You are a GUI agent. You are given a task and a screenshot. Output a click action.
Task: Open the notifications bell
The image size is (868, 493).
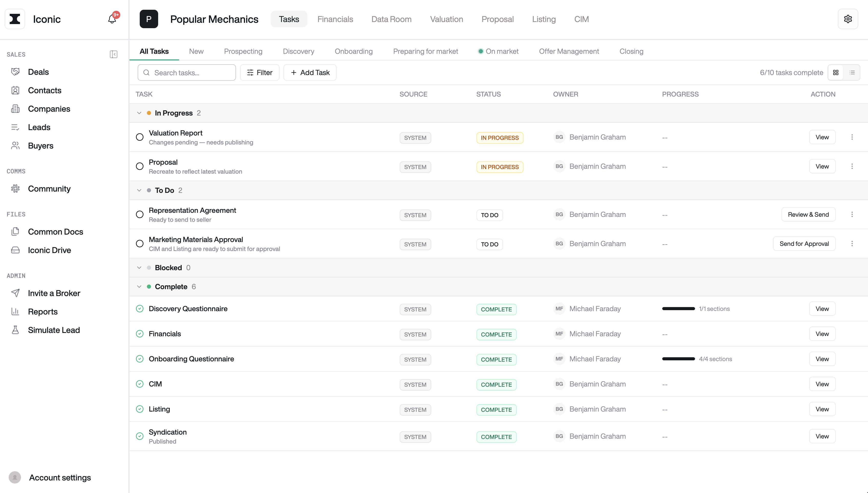[x=112, y=19]
